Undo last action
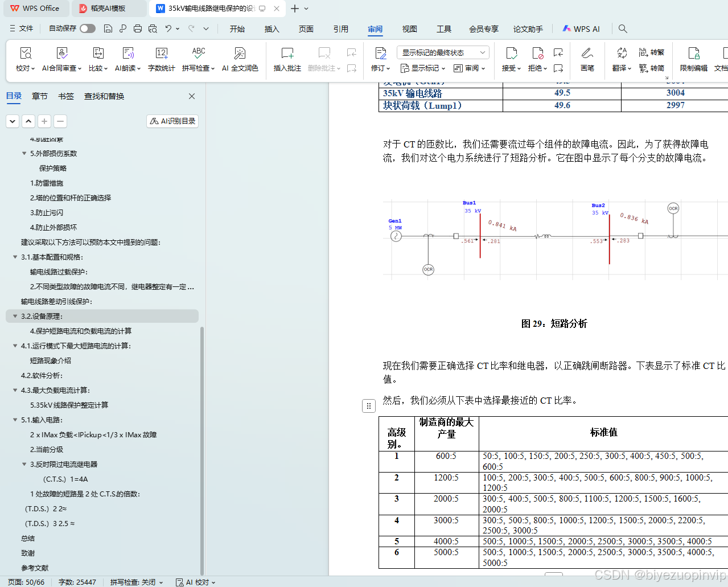The width and height of the screenshot is (728, 587). pyautogui.click(x=168, y=28)
